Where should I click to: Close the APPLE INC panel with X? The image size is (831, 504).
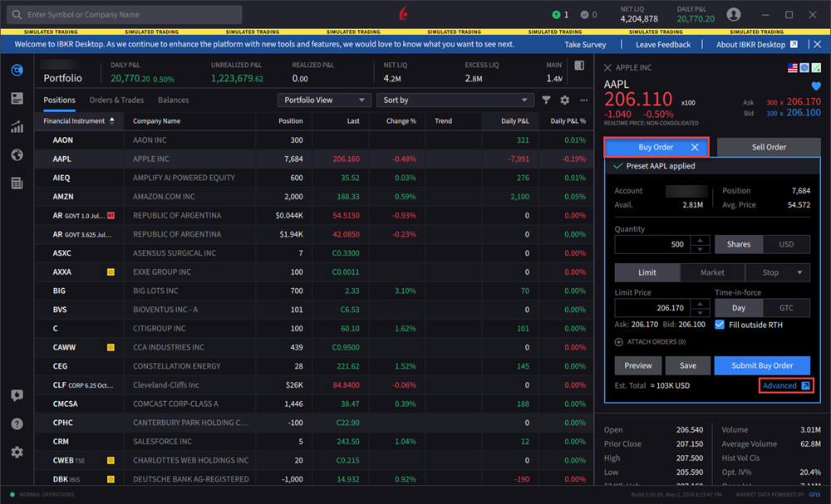(x=608, y=68)
